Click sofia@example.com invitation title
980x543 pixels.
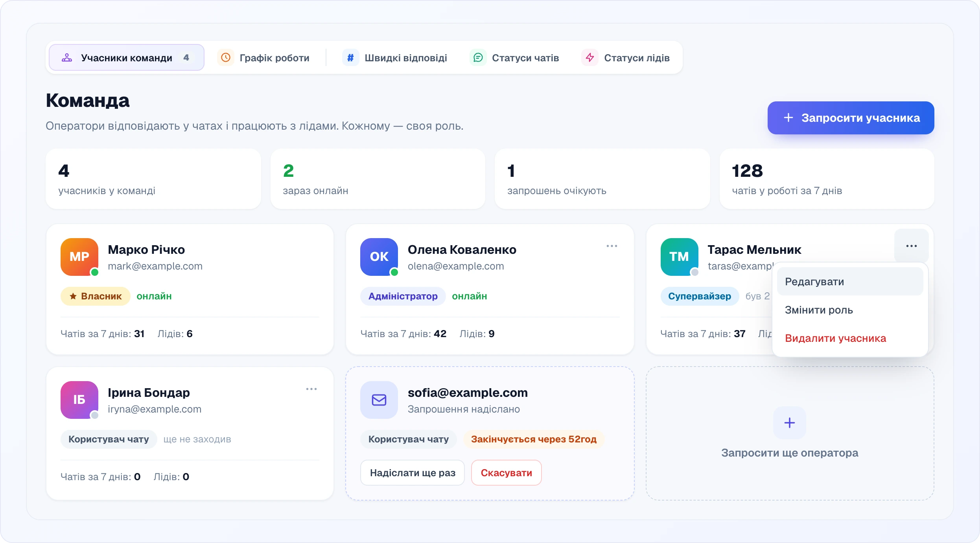click(468, 393)
